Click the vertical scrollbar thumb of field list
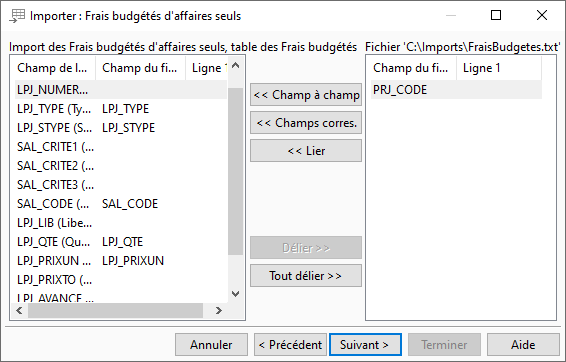Image resolution: width=566 pixels, height=362 pixels. (x=236, y=171)
